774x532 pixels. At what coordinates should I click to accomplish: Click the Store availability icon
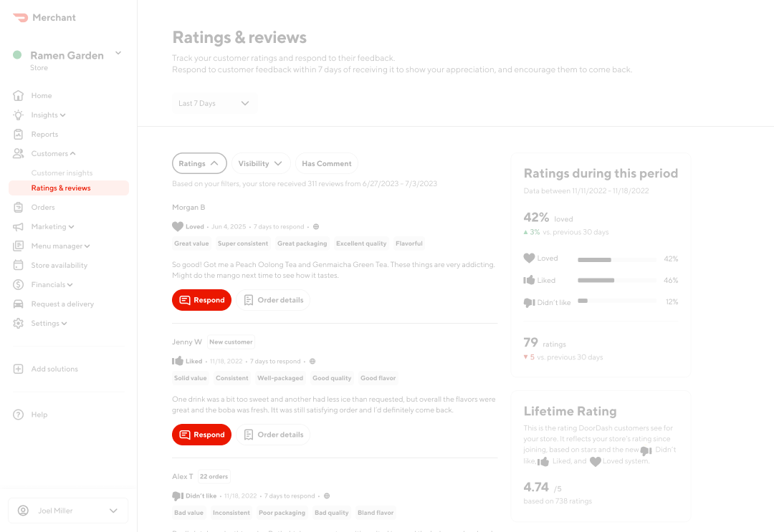[x=18, y=265]
